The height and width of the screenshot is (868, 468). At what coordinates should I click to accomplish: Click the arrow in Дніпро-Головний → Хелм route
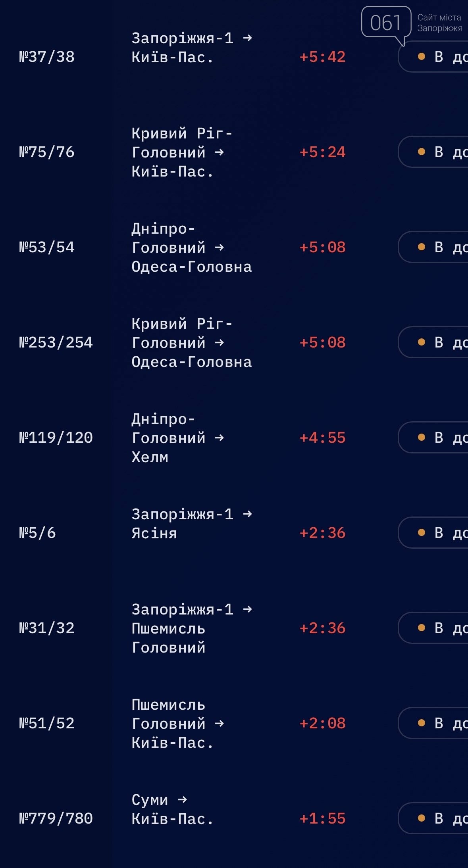(219, 438)
